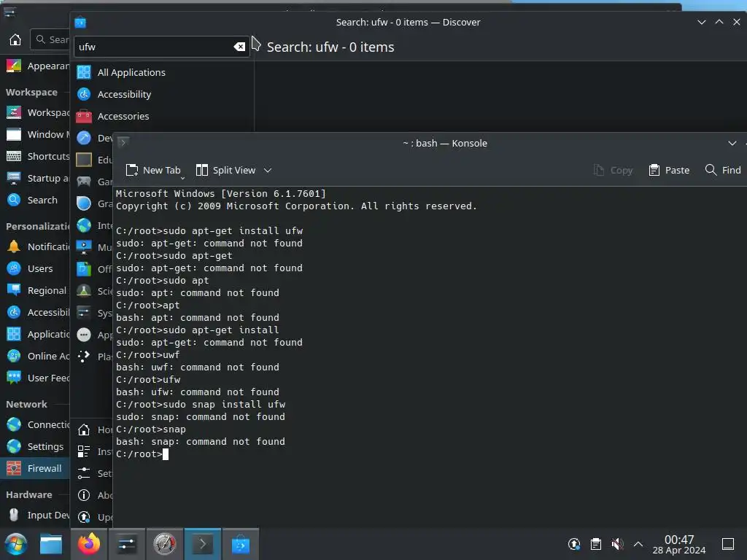Open Find in Konsole toolbar
Screen dimensions: 747x560
point(723,171)
